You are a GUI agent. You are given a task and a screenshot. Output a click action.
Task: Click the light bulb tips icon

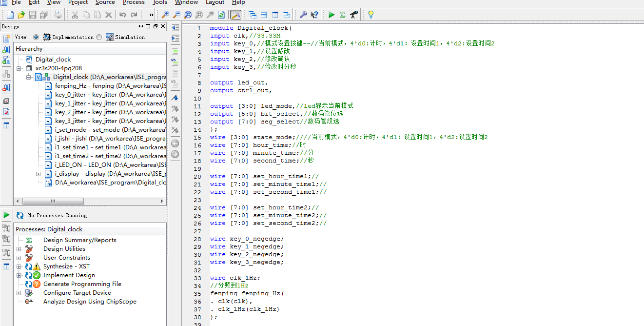[x=371, y=15]
